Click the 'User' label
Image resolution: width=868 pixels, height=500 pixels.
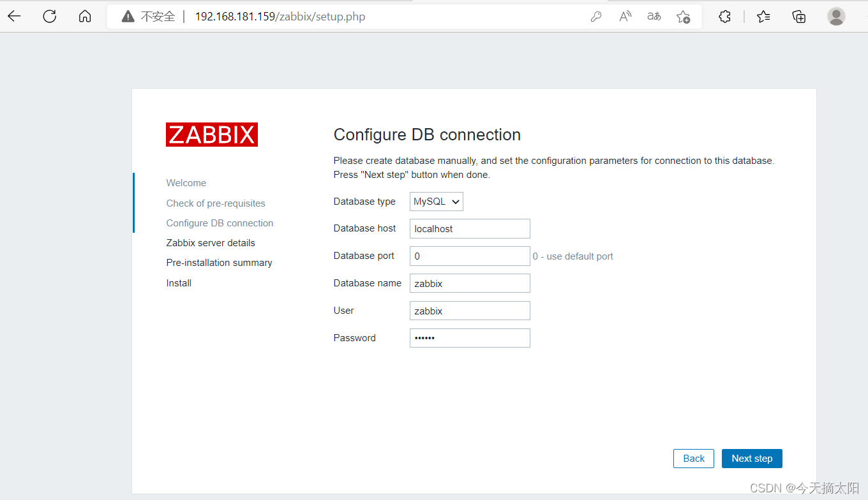click(x=343, y=311)
